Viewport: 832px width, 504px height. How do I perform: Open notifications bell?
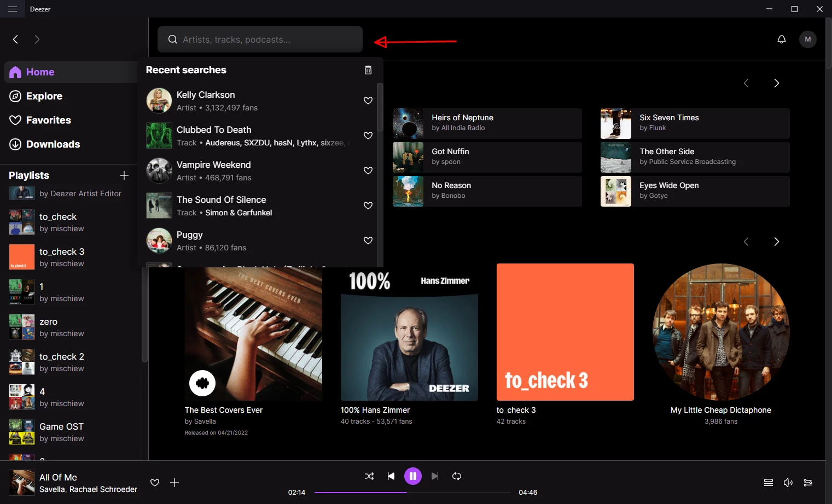[x=782, y=39]
